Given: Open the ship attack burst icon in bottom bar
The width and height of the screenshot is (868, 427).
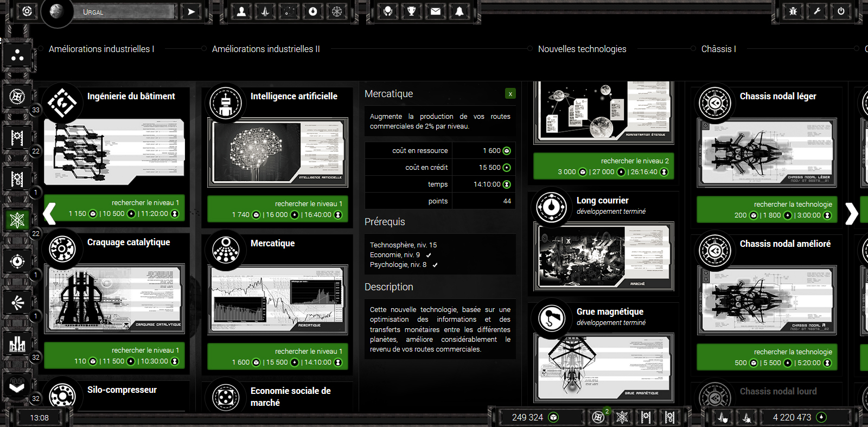Looking at the screenshot, I should coord(747,417).
